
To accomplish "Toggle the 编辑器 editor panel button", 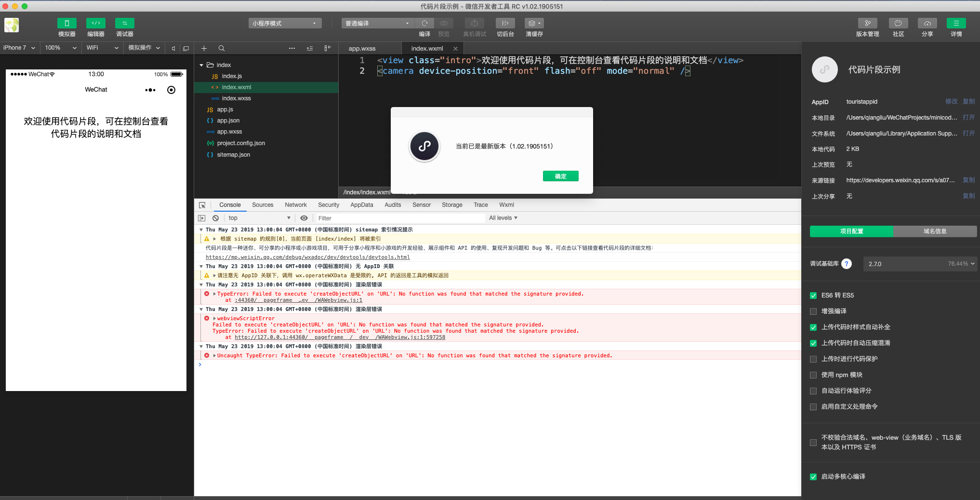I will (x=96, y=23).
